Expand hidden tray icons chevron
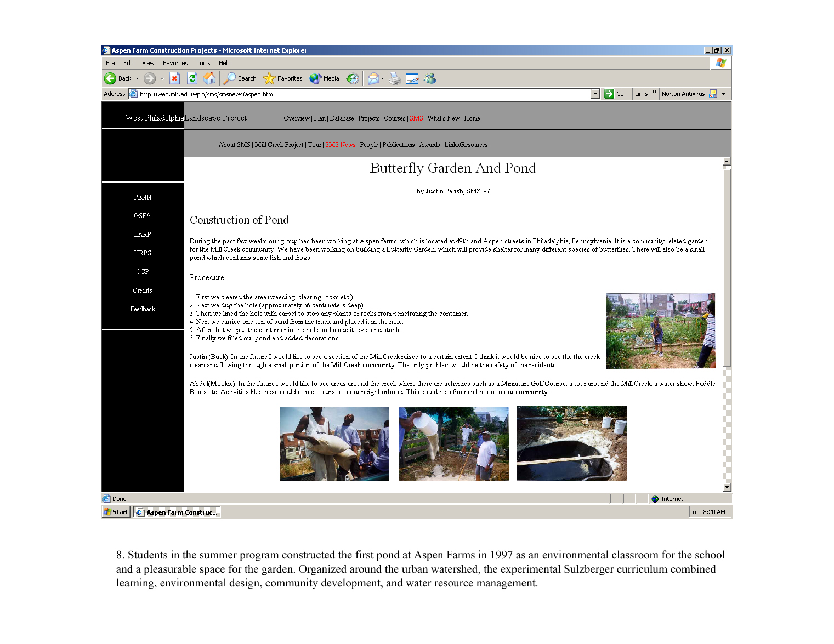Image resolution: width=834 pixels, height=644 pixels. coord(694,512)
